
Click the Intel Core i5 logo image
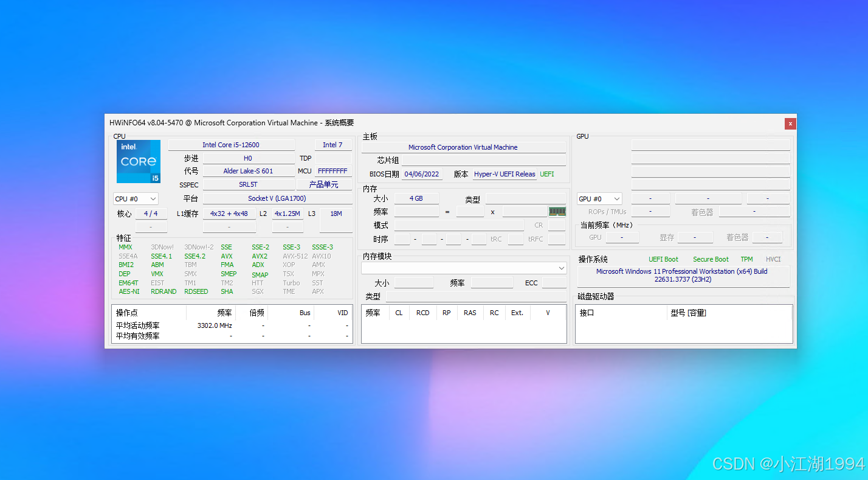click(x=139, y=161)
